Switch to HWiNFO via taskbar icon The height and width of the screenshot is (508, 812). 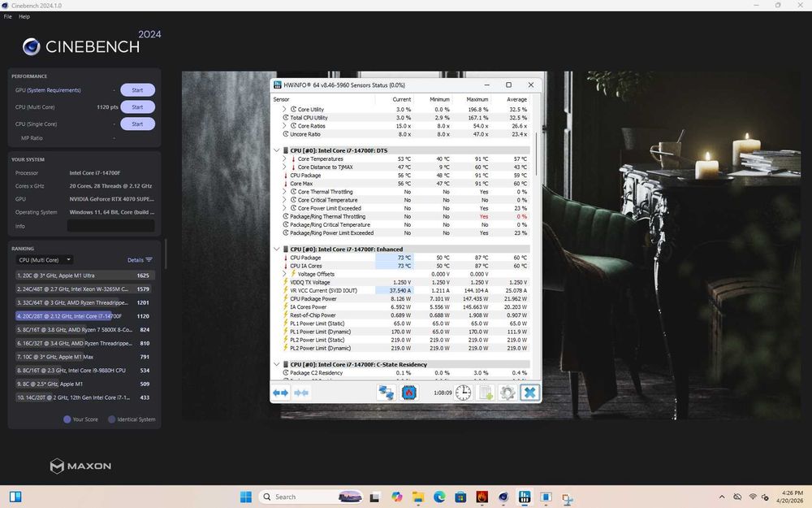click(x=525, y=497)
